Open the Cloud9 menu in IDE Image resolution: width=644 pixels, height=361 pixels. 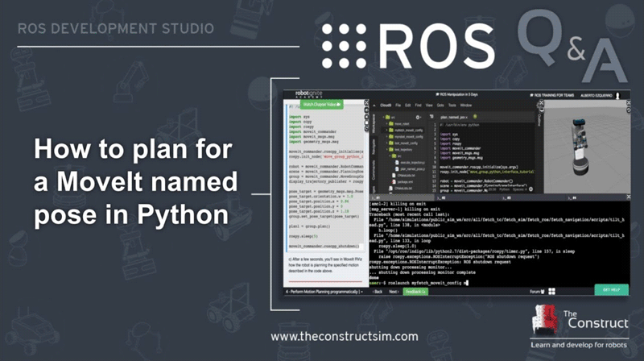coord(386,106)
